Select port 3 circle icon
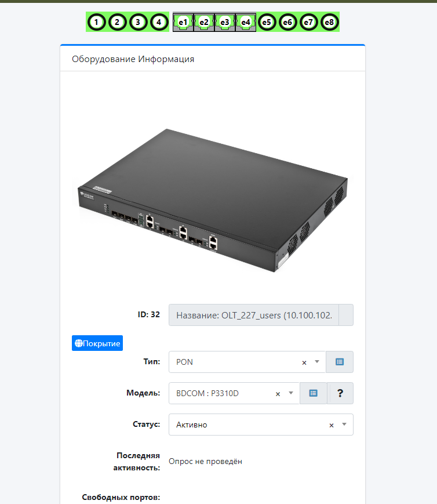 coord(138,22)
